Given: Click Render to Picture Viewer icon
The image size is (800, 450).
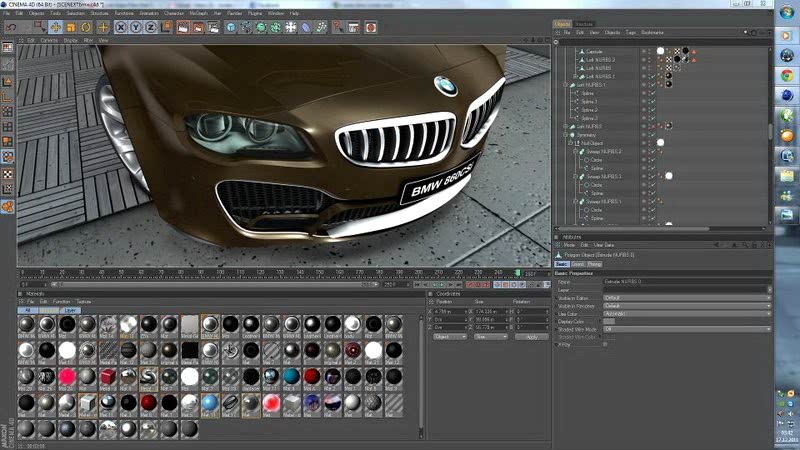Looking at the screenshot, I should [198, 27].
